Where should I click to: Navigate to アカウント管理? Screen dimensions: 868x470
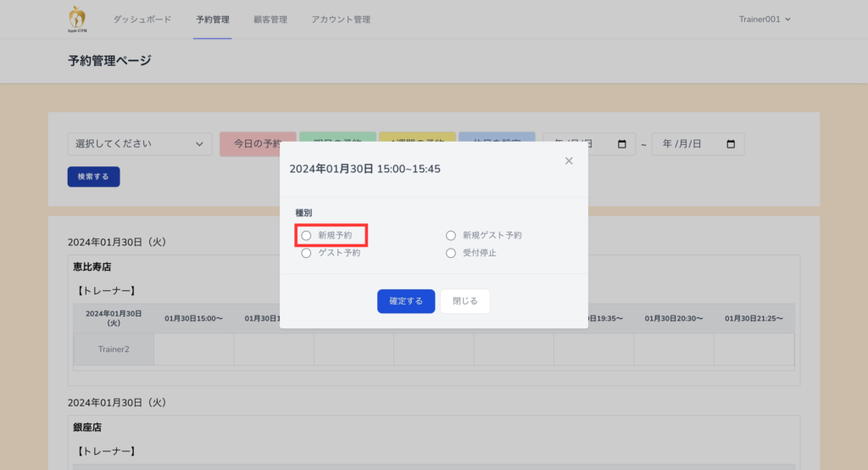(x=341, y=20)
